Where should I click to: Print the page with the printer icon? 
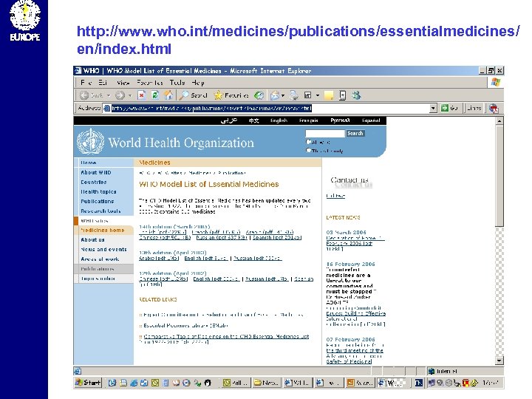(294, 95)
